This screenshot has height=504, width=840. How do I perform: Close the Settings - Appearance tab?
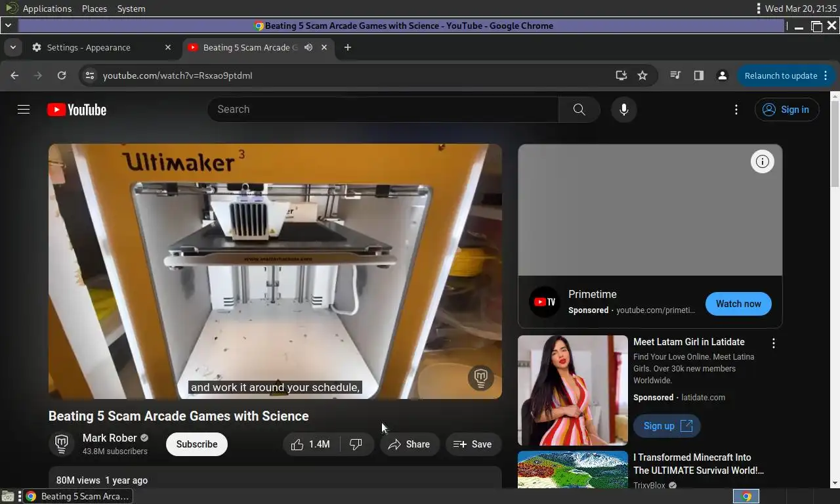[x=168, y=47]
